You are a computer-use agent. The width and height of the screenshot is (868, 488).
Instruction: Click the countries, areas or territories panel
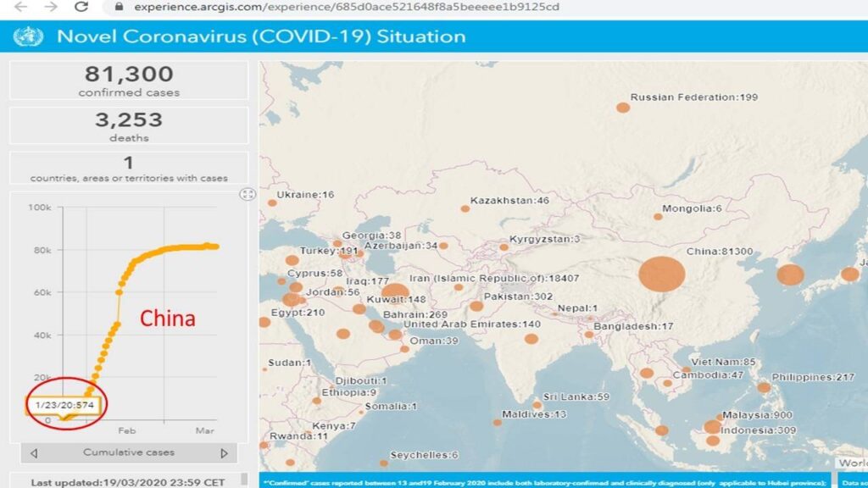(x=129, y=169)
